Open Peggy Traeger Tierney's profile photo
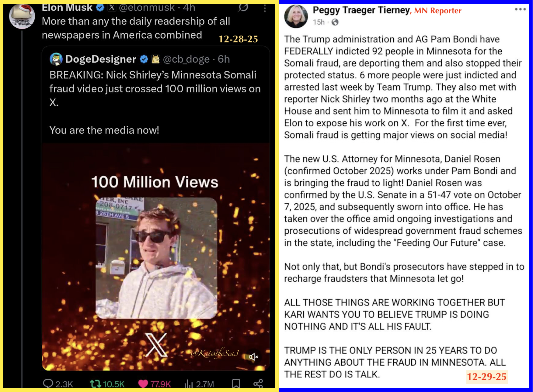Viewport: 533px width, 392px height. click(296, 16)
